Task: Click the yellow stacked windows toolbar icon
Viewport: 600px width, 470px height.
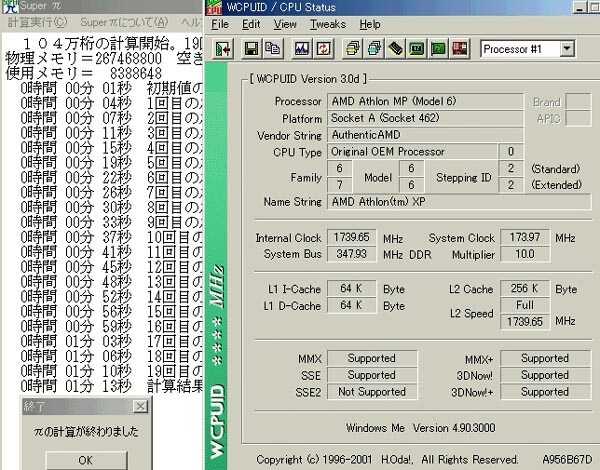Action: (352, 49)
